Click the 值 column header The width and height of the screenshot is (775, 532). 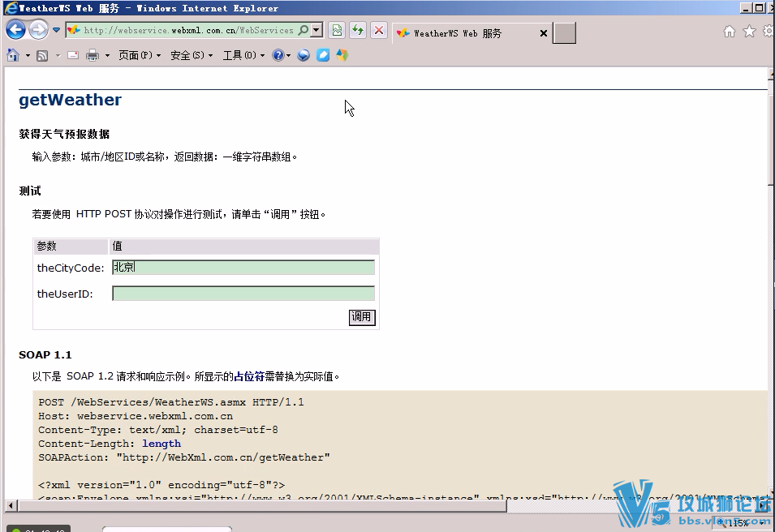coord(244,246)
